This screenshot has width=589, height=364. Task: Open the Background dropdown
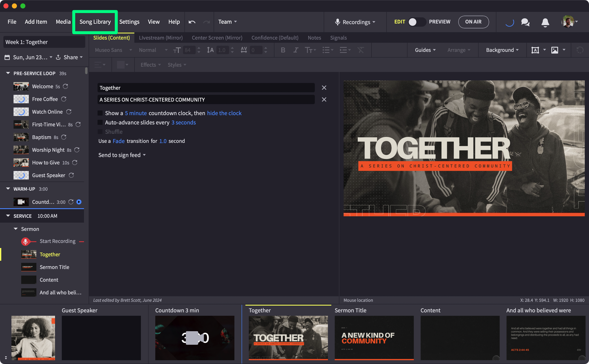[502, 50]
